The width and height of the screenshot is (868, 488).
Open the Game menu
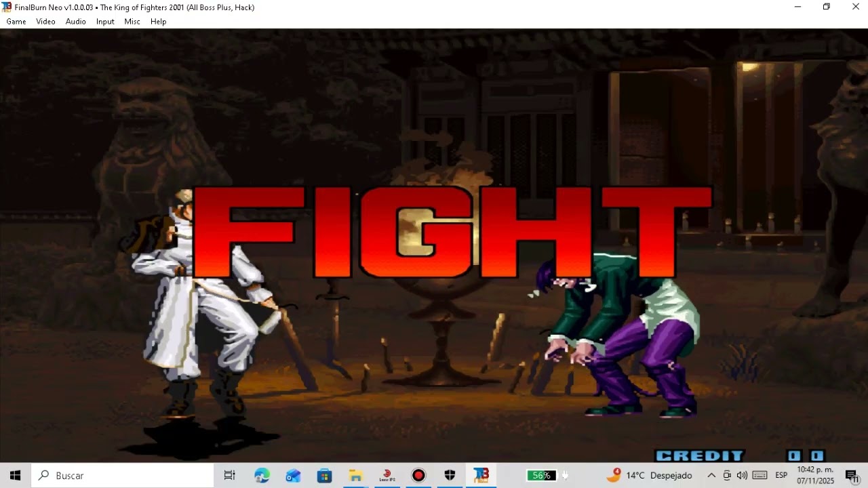pyautogui.click(x=16, y=22)
